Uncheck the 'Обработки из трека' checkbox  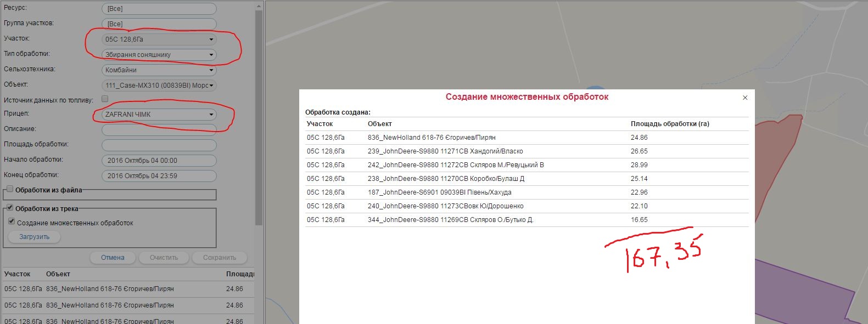point(10,208)
